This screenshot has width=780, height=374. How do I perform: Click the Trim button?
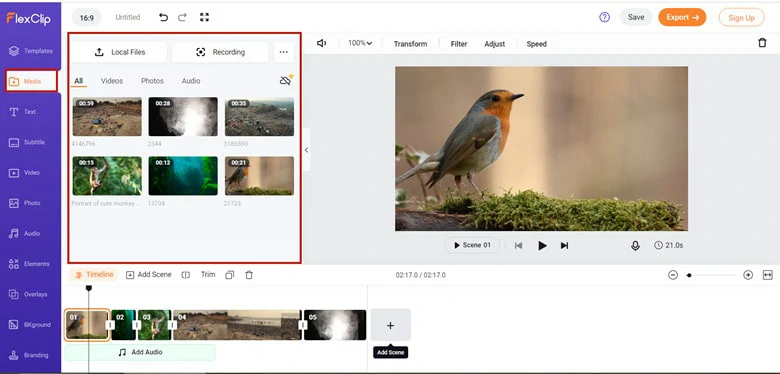coord(208,275)
